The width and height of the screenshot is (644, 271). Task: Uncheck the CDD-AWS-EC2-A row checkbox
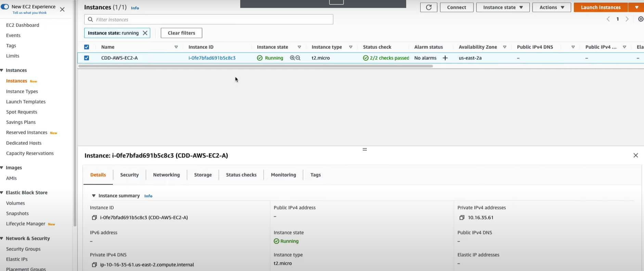tap(87, 58)
